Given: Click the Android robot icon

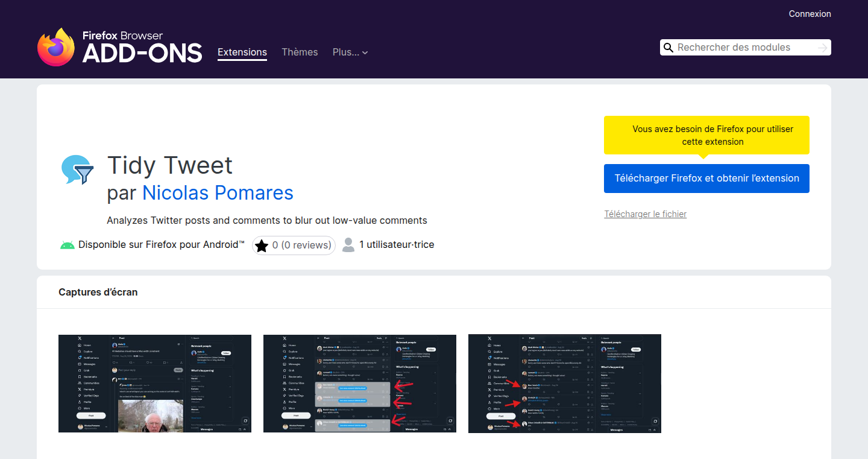Looking at the screenshot, I should point(68,245).
